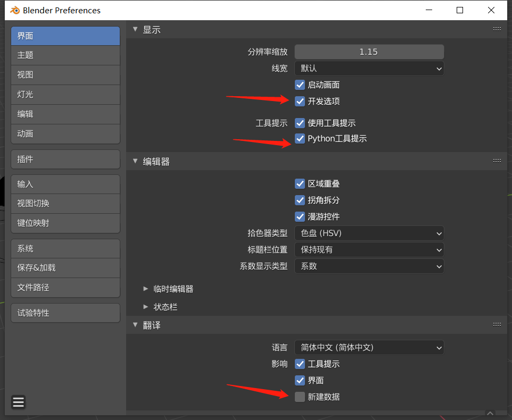512x420 pixels.
Task: Click the scroll-up arrow at panel bottom
Action: coord(490,413)
